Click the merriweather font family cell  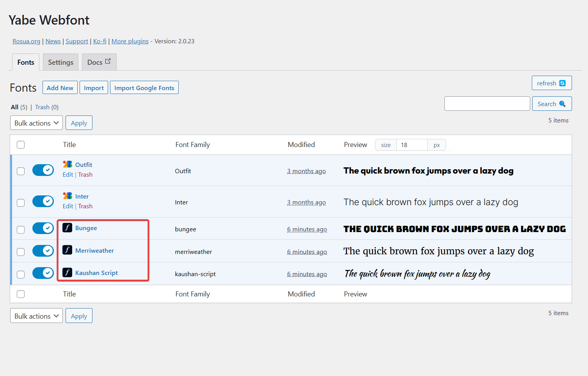[x=194, y=252]
